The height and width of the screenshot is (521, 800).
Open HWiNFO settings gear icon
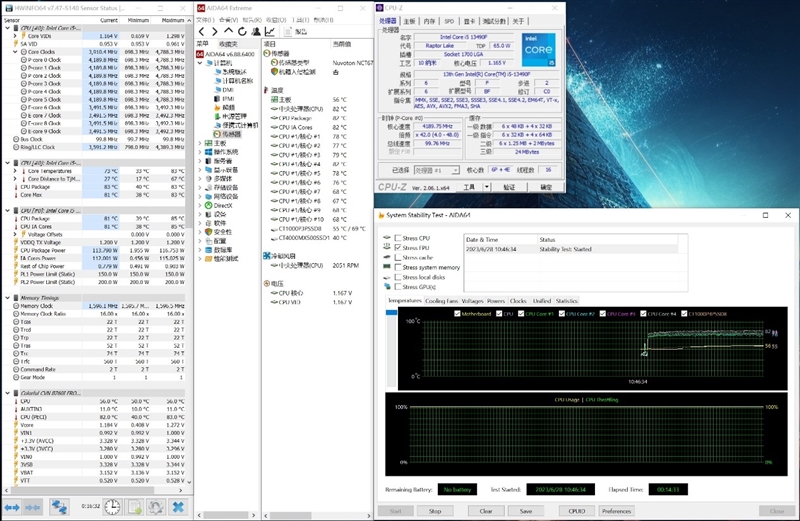click(x=156, y=507)
